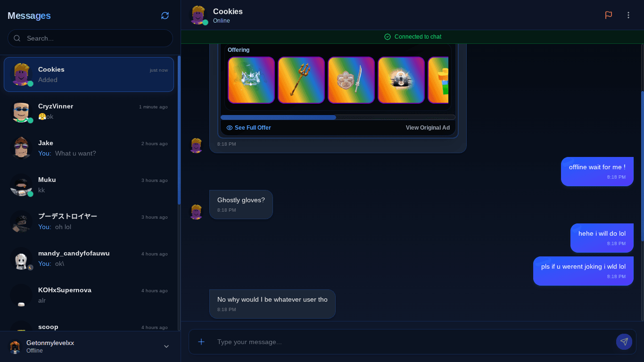Open the Jake conversation

89,148
